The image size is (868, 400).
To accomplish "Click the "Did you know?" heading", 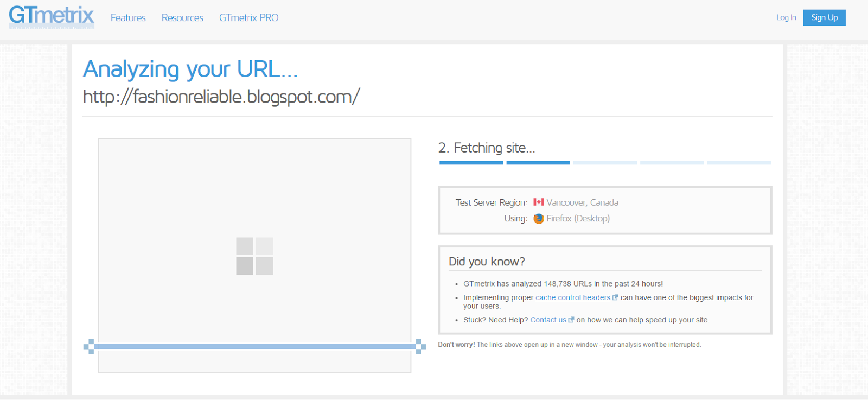I will [x=487, y=262].
